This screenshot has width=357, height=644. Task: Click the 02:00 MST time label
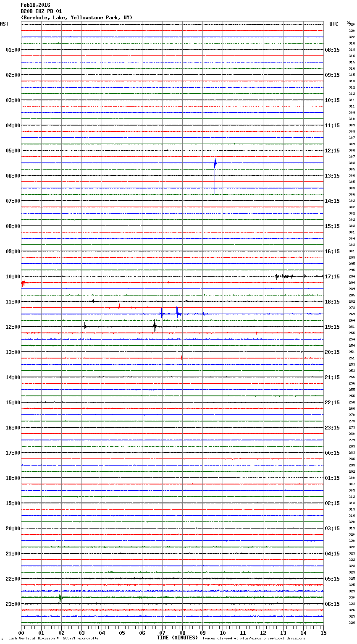coord(13,75)
